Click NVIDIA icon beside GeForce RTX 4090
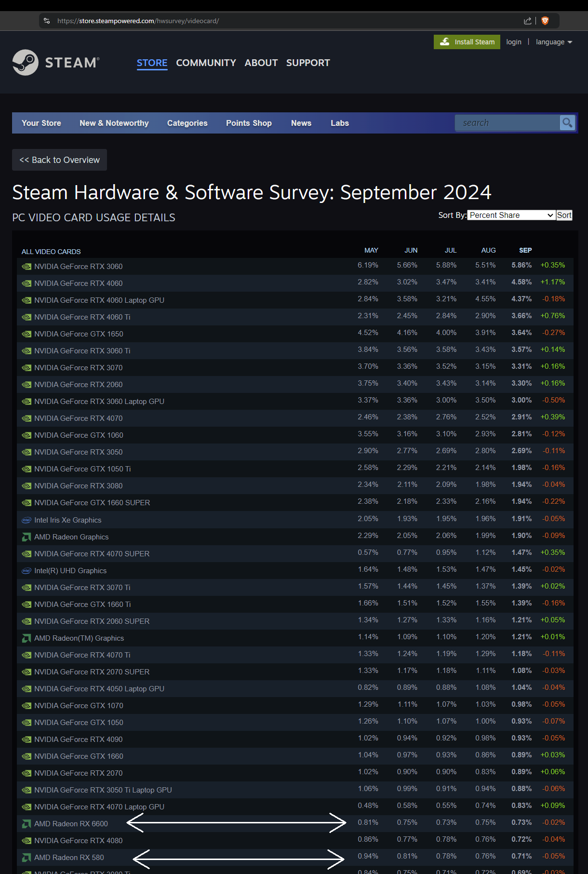Viewport: 588px width, 874px height. 27,740
